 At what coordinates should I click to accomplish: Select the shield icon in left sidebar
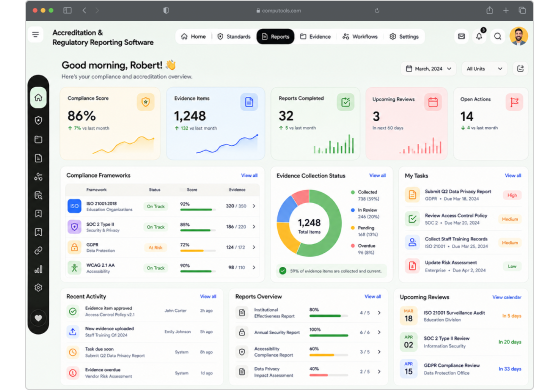click(x=38, y=120)
